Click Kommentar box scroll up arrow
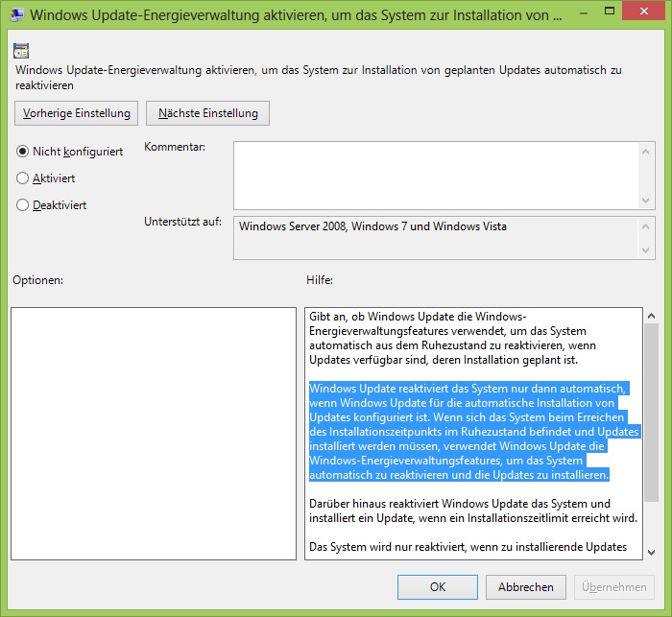Viewport: 672px width, 617px height. pyautogui.click(x=646, y=152)
